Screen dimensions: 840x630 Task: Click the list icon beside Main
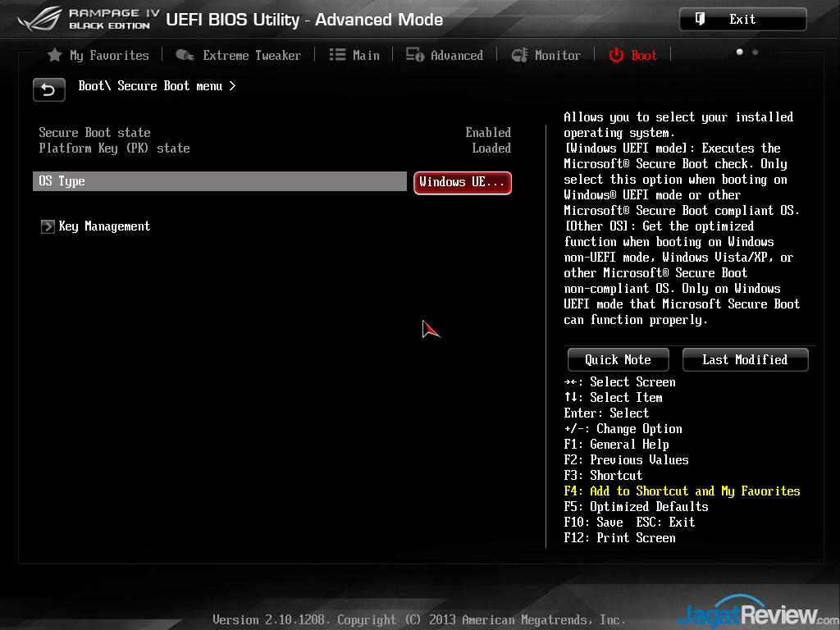tap(337, 55)
